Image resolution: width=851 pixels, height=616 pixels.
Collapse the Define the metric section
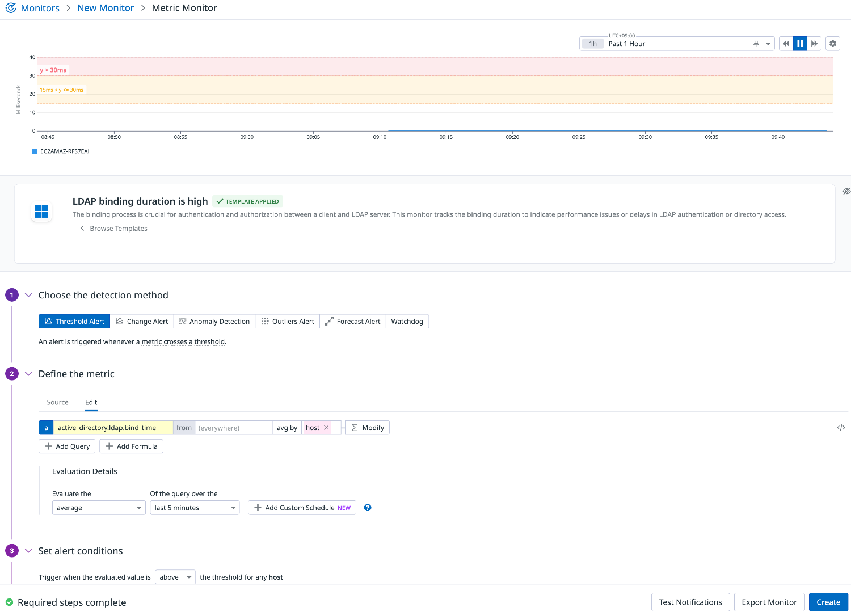[28, 374]
